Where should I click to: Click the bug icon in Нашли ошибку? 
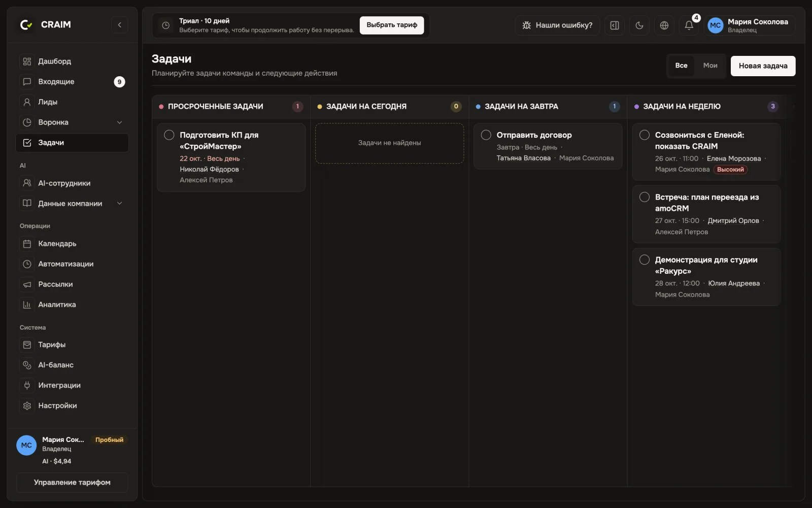tap(527, 25)
